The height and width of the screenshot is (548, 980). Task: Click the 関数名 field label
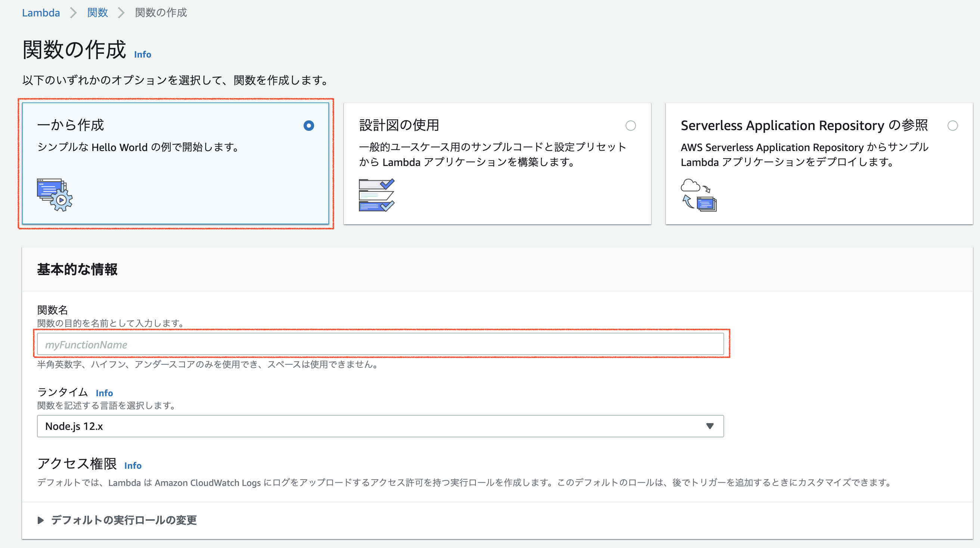53,310
